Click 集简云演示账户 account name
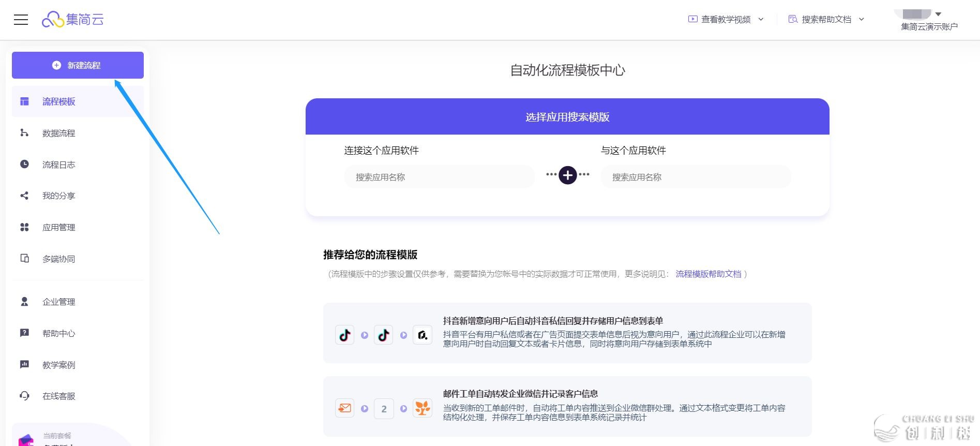 [929, 26]
